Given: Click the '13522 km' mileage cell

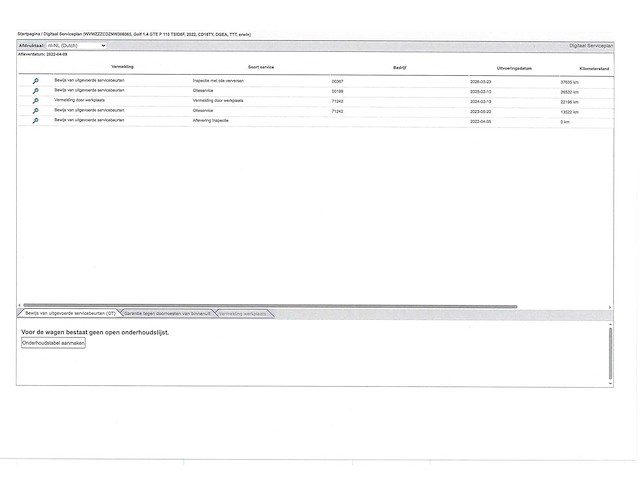Looking at the screenshot, I should (x=569, y=112).
